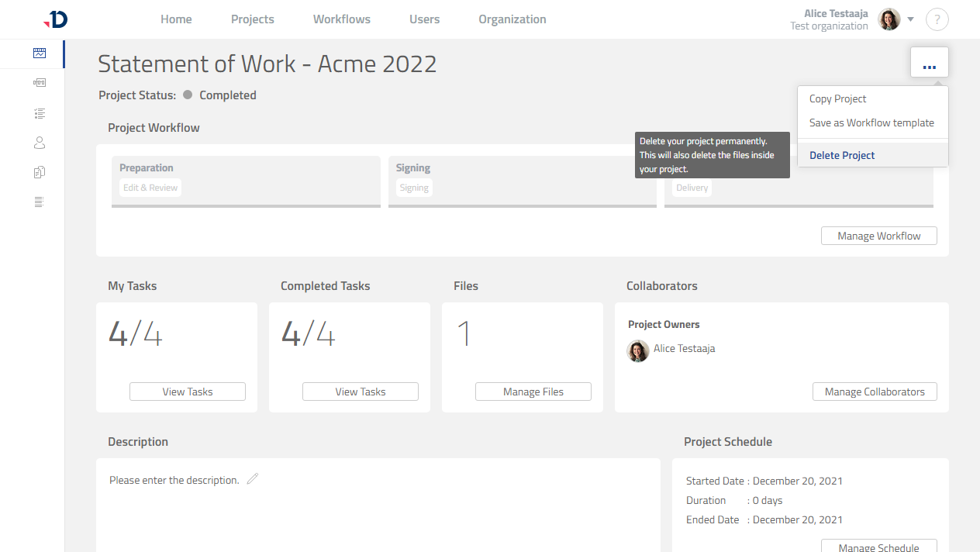Screen dimensions: 980x552
Task: Switch to the Organization tab
Action: coord(512,19)
